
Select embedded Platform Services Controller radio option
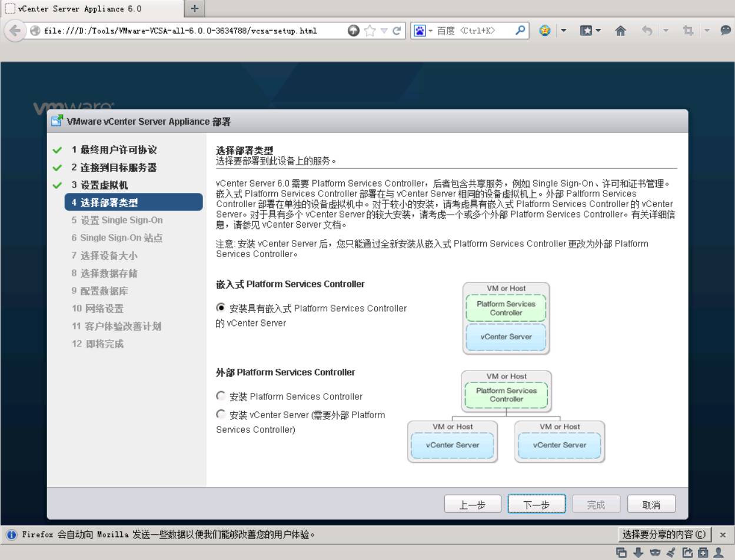coord(221,308)
